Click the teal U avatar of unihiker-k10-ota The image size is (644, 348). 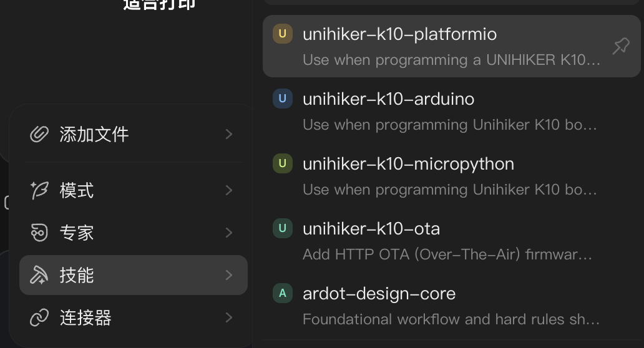(x=283, y=228)
